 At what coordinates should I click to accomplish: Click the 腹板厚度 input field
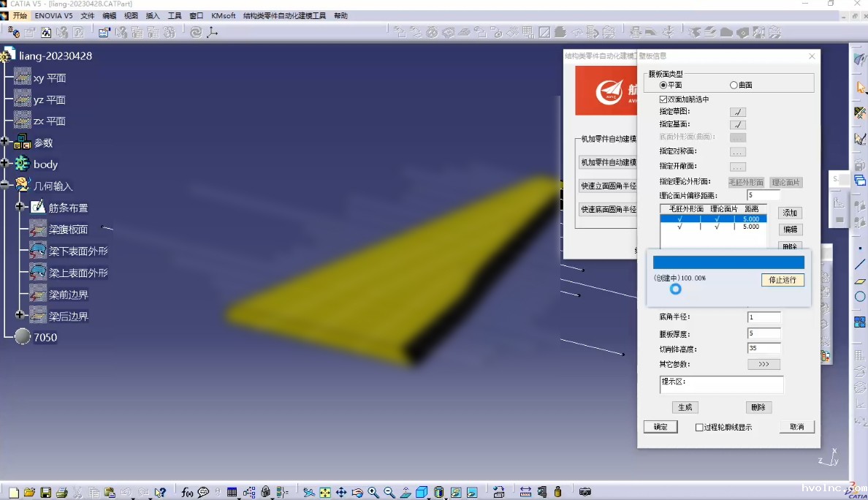pos(764,333)
